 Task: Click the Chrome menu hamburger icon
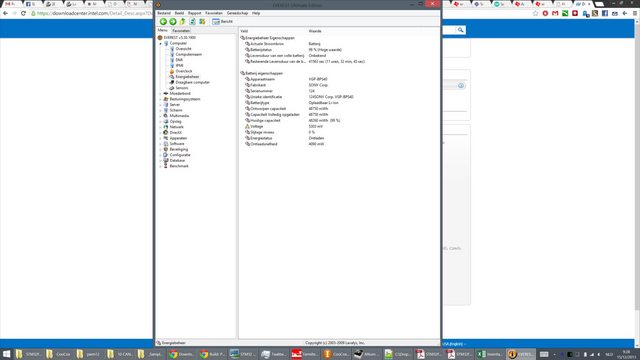pos(635,13)
